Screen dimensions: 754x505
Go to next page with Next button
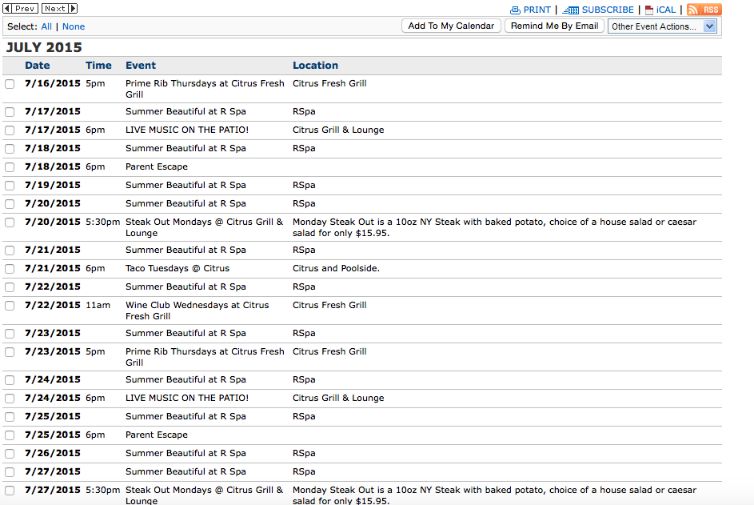pos(59,9)
